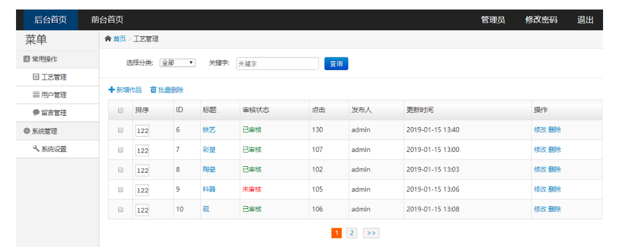
Task: Click 退出 to log out
Action: tap(585, 20)
